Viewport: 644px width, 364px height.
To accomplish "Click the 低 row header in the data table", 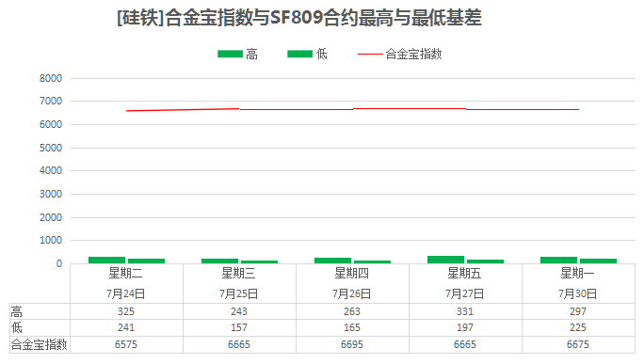I will coord(16,328).
